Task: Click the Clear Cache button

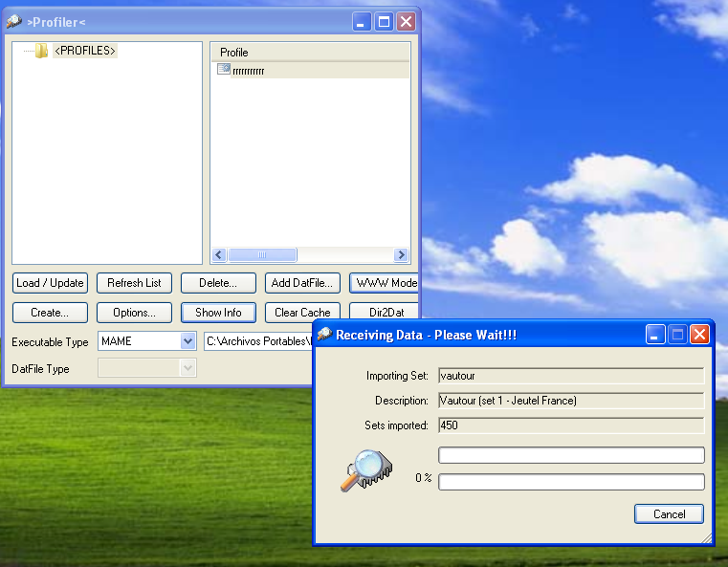Action: tap(302, 313)
